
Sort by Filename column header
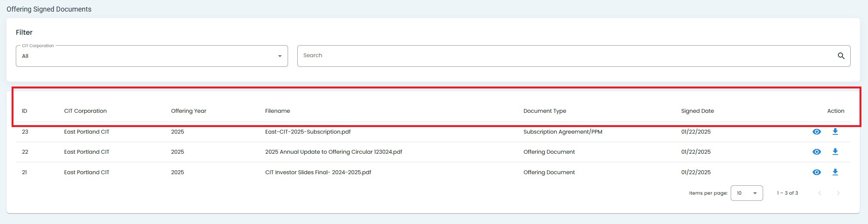coord(277,111)
